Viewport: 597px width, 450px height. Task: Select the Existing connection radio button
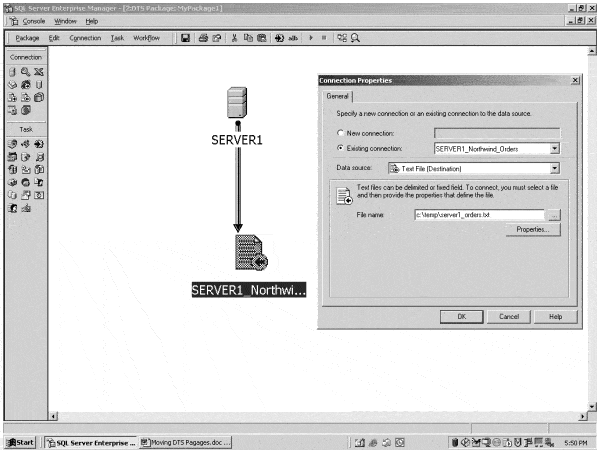coord(340,148)
